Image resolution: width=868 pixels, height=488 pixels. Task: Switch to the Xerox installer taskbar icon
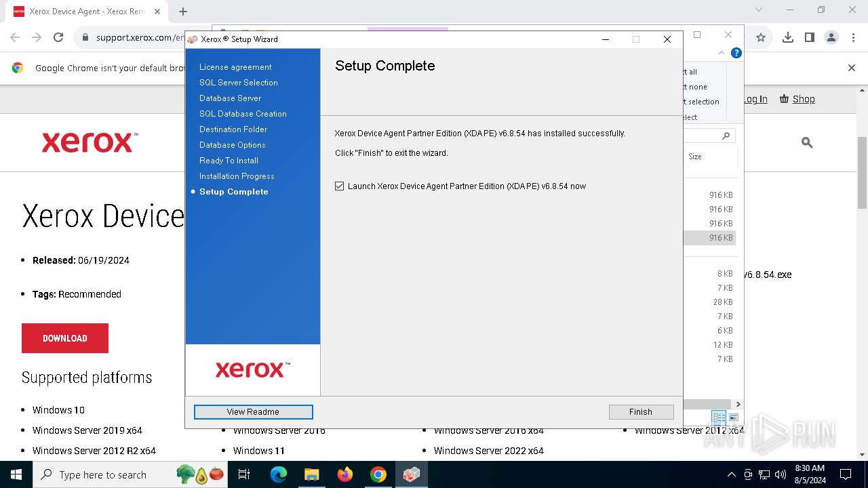click(411, 474)
